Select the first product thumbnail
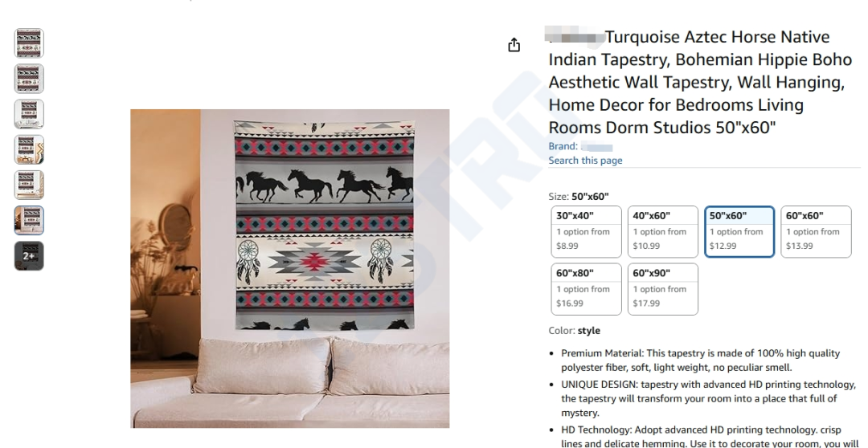Image resolution: width=868 pixels, height=448 pixels. click(x=29, y=43)
